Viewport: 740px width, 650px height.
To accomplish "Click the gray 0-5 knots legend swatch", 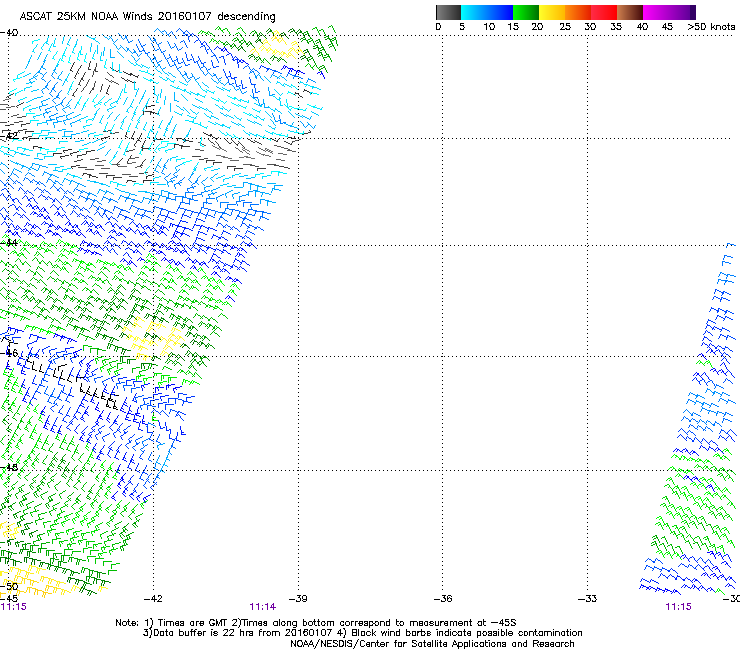I will click(448, 12).
